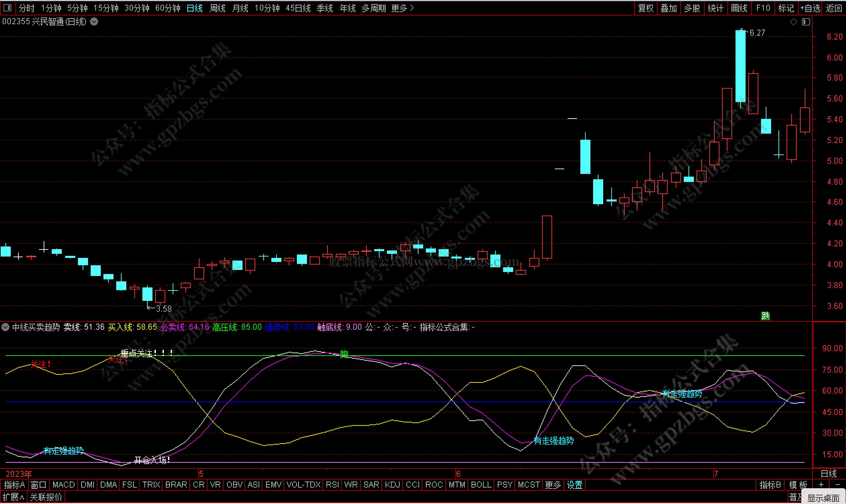Select the 10分钟 period

pos(267,8)
